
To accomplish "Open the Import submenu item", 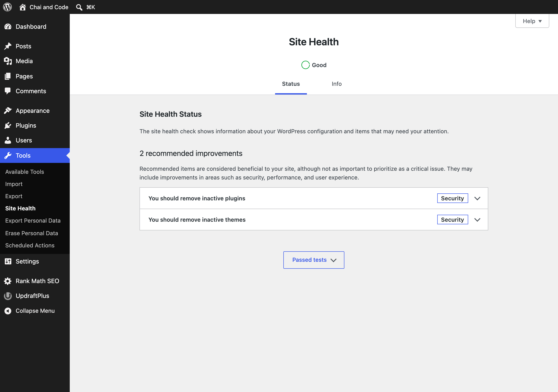I will pos(14,184).
